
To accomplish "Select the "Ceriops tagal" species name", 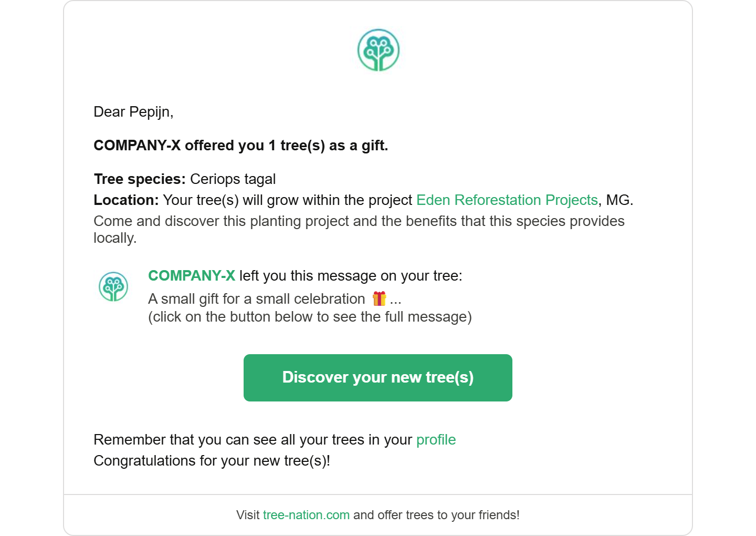I will (x=233, y=179).
